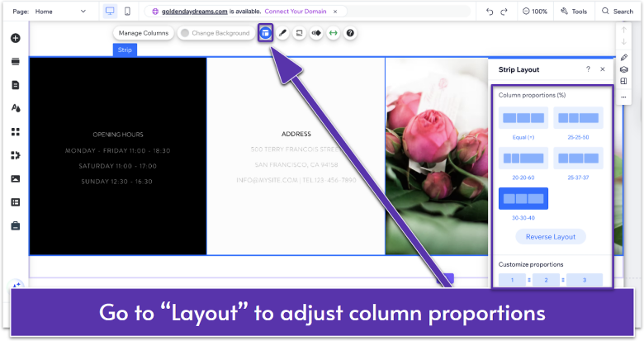This screenshot has height=341, width=644.
Task: Click the green Stretch arrows icon
Action: (x=333, y=33)
